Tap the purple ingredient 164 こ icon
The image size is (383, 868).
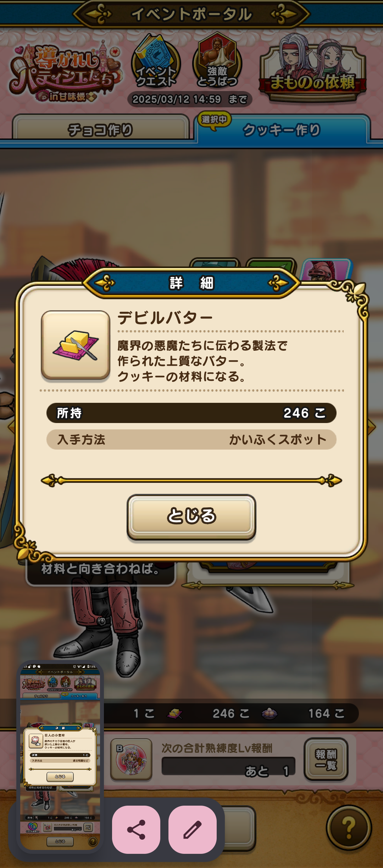270,713
